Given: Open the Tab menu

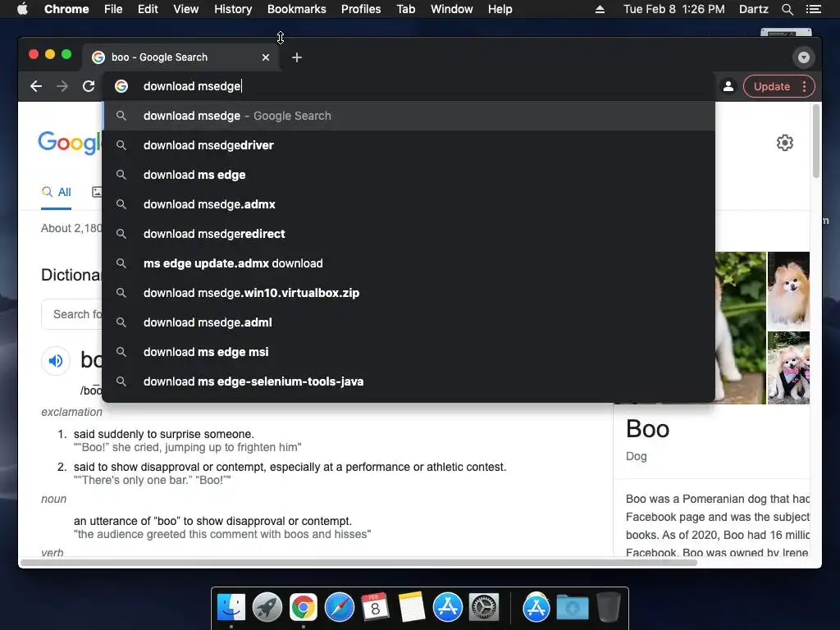Looking at the screenshot, I should tap(406, 9).
